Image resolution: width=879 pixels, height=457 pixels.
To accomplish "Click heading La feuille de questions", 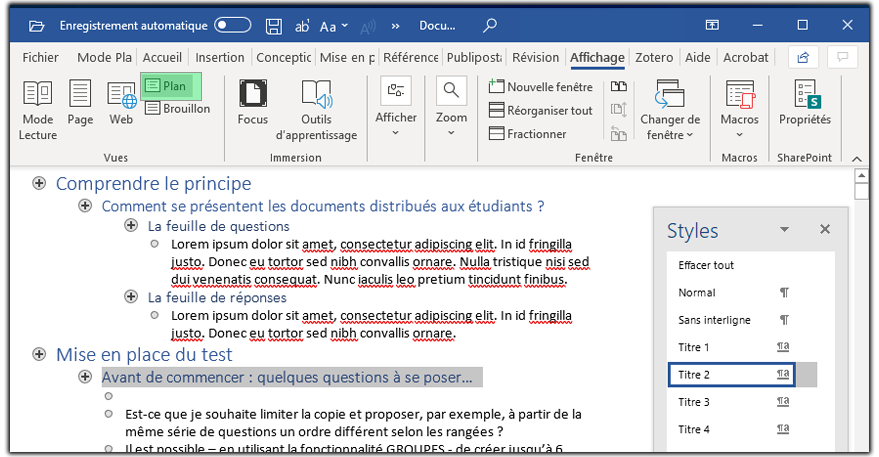I will click(219, 226).
